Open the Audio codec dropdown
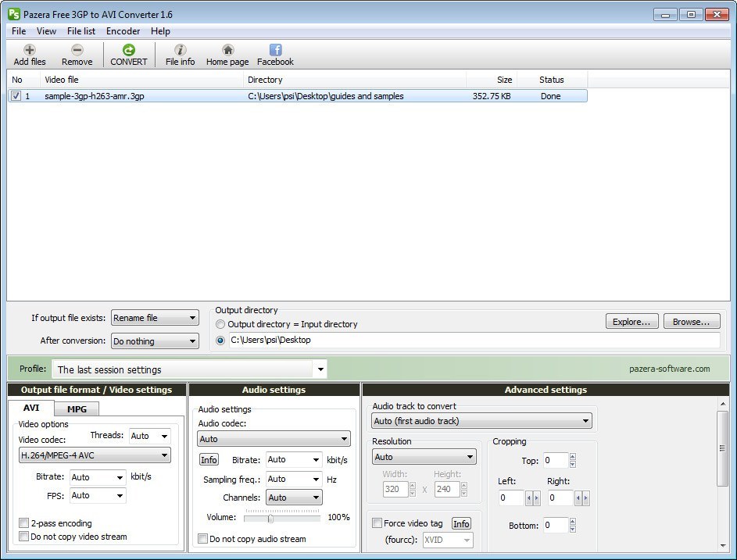 pos(274,438)
